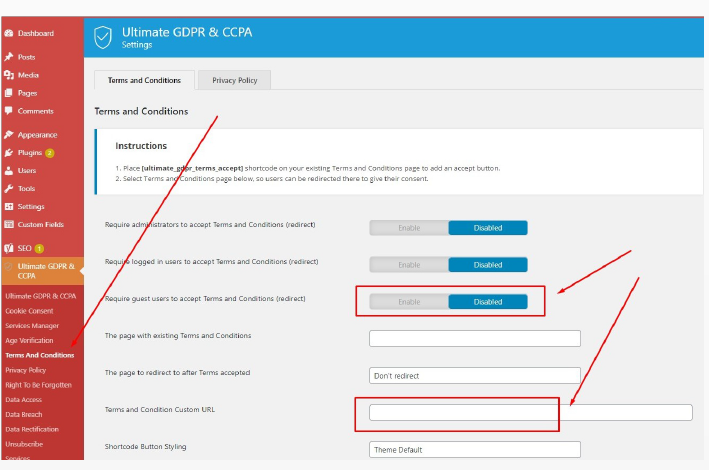Viewport: 709px width, 470px height.
Task: Open Cookie Consent submenu link
Action: pos(29,311)
